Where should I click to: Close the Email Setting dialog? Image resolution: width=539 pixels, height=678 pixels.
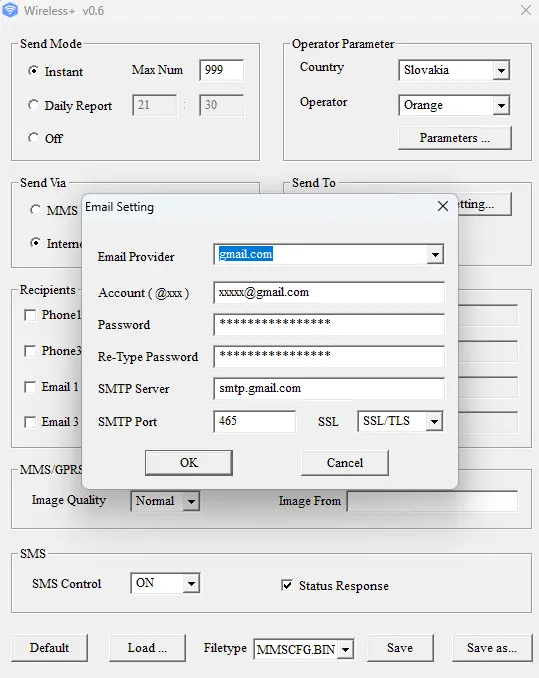(443, 206)
